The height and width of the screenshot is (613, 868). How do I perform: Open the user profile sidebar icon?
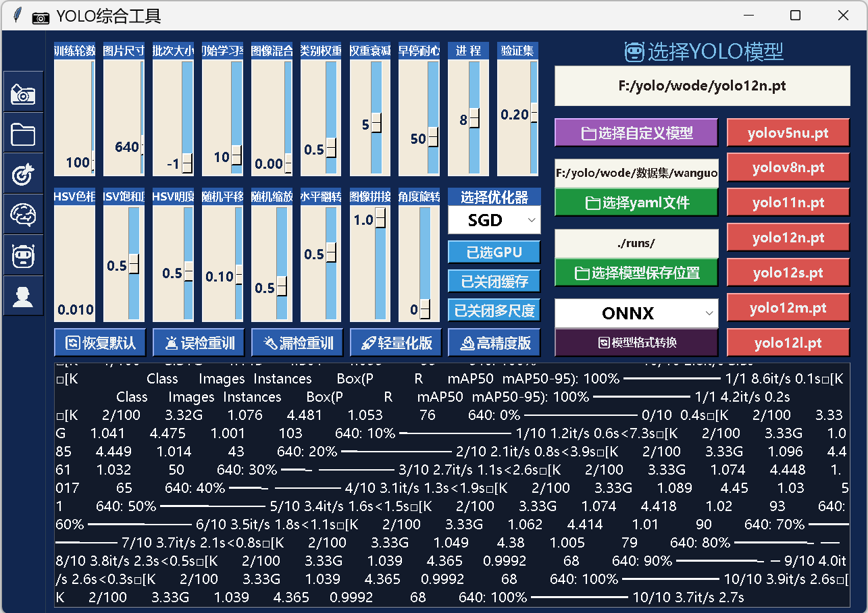(23, 296)
